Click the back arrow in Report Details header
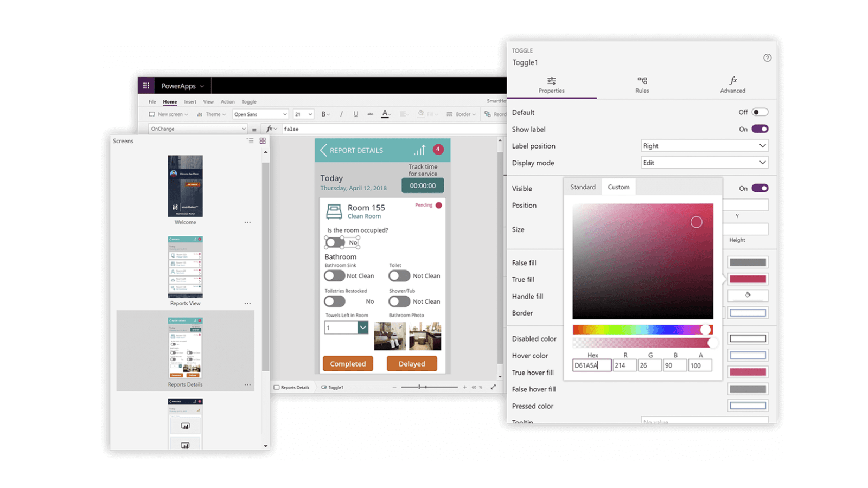Image resolution: width=868 pixels, height=488 pixels. point(324,150)
